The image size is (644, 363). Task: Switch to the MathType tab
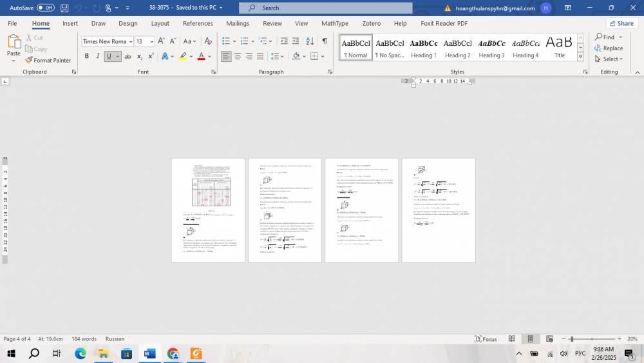pos(335,23)
